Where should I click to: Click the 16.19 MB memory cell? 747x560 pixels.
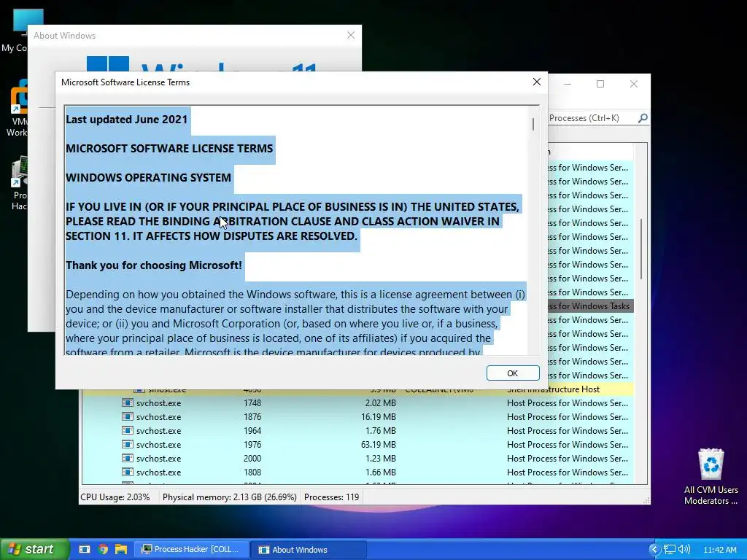click(379, 416)
